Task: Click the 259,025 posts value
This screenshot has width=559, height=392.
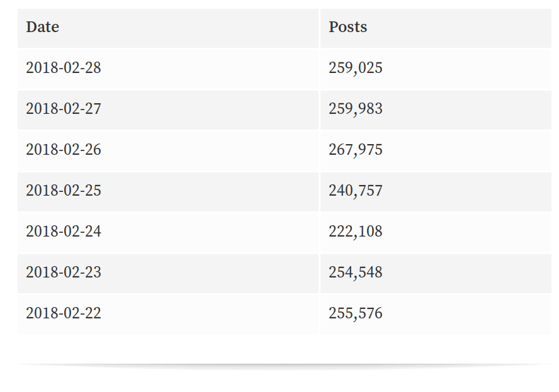Action: [x=356, y=68]
